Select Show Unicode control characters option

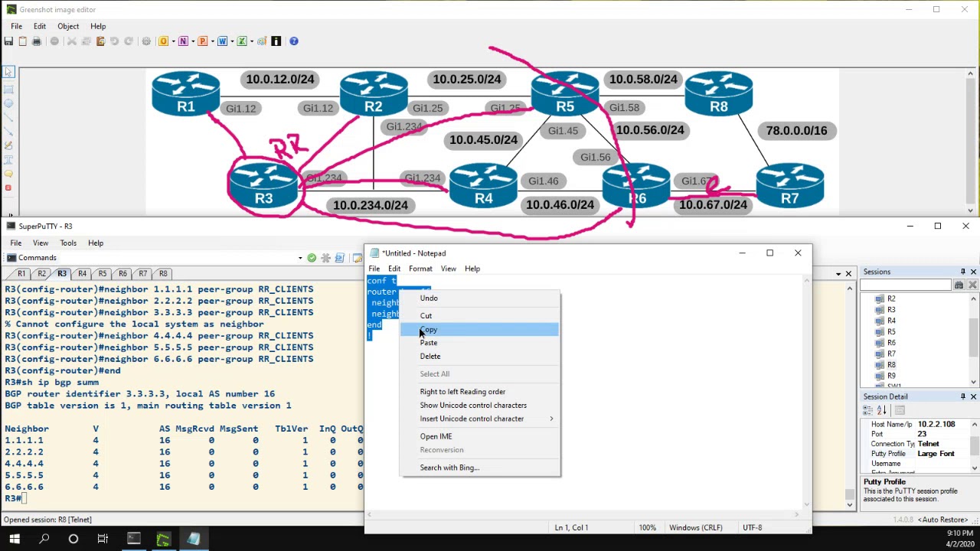coord(479,406)
